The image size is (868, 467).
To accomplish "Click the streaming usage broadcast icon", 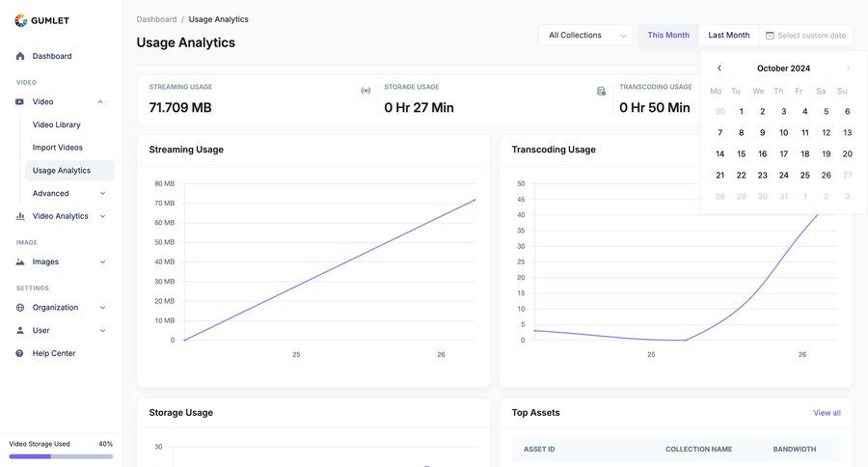I will 366,91.
